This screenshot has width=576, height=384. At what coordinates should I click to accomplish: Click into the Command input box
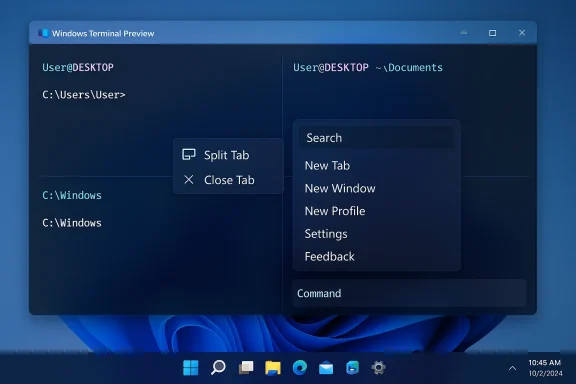pos(409,293)
